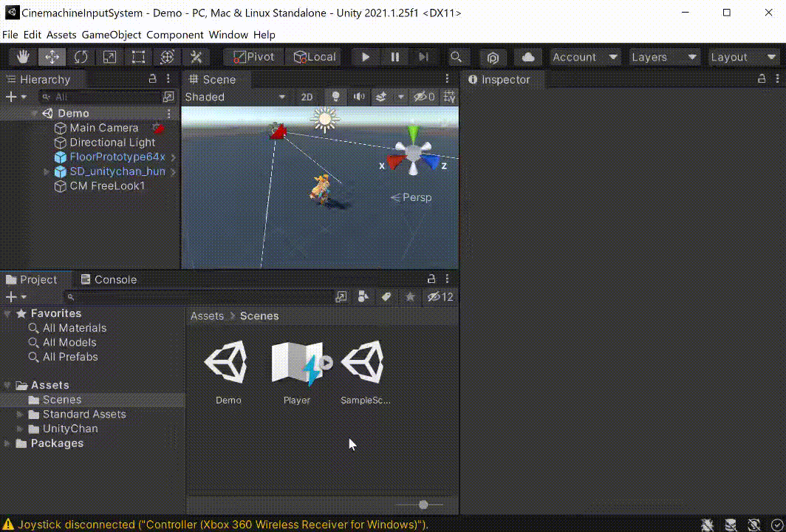The width and height of the screenshot is (786, 532).
Task: Open the Project create dropdown
Action: point(16,297)
